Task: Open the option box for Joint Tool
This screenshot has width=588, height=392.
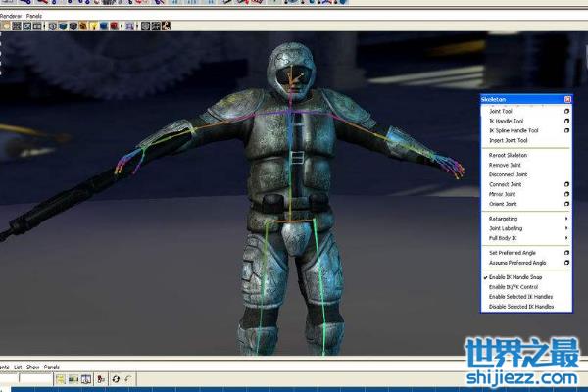Action: tap(566, 112)
